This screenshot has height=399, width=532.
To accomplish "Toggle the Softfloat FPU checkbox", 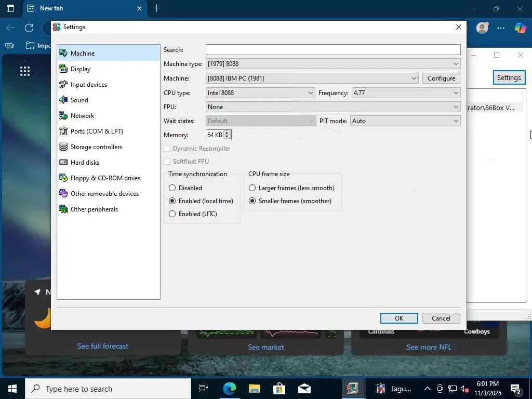I will pyautogui.click(x=167, y=161).
